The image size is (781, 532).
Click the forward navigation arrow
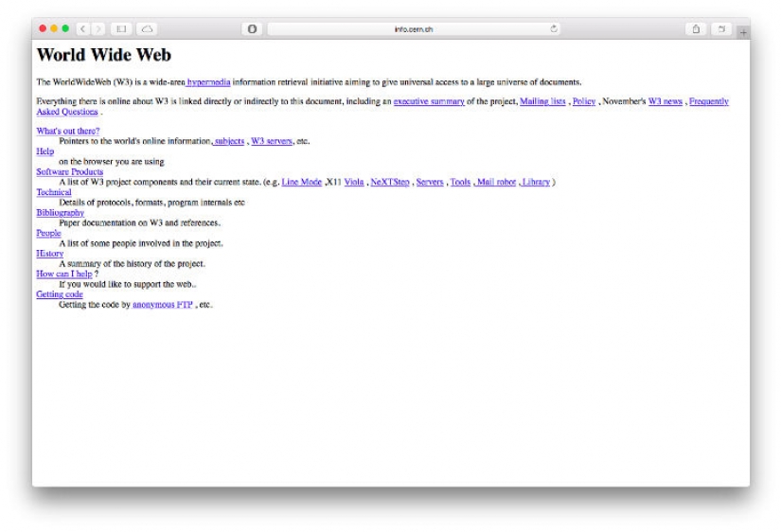click(x=98, y=29)
